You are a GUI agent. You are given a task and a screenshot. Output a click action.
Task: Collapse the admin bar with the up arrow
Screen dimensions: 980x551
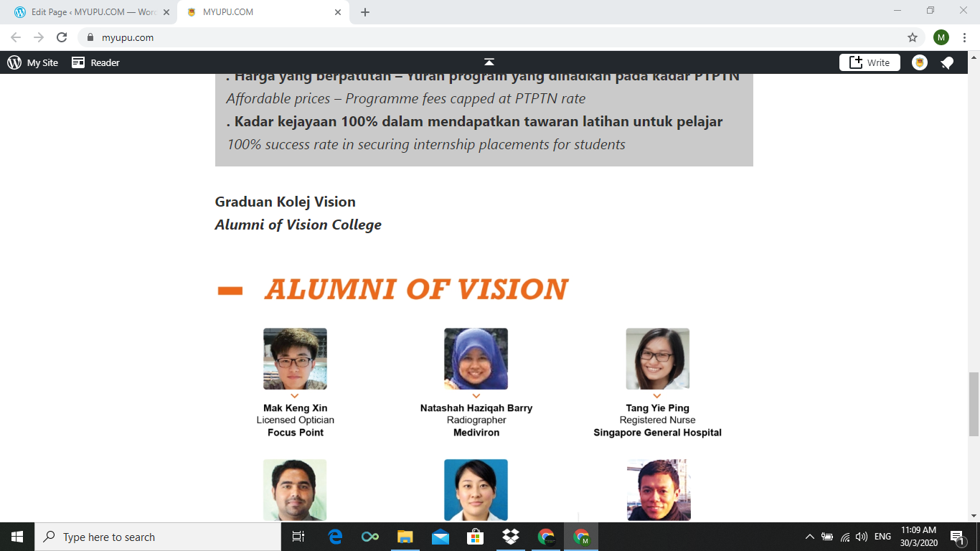(x=489, y=62)
